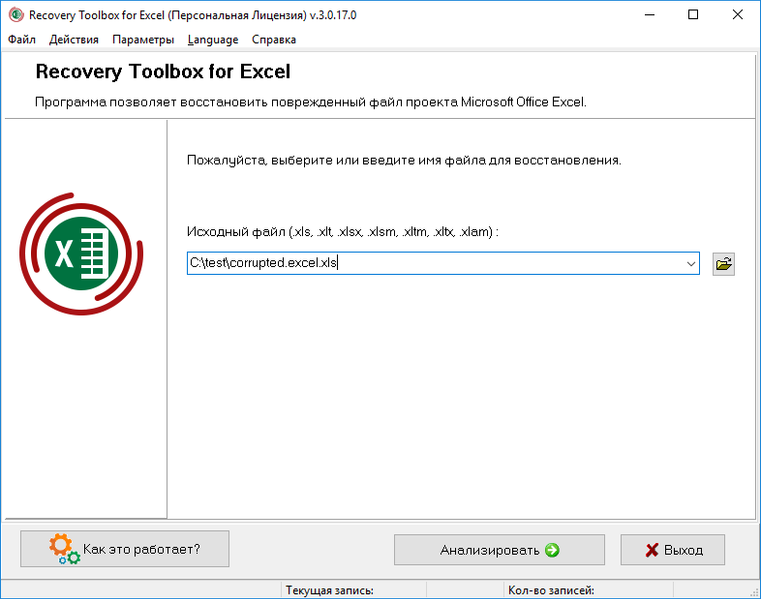Click the Как это работает? button
Image resolution: width=761 pixels, height=599 pixels.
tap(125, 549)
